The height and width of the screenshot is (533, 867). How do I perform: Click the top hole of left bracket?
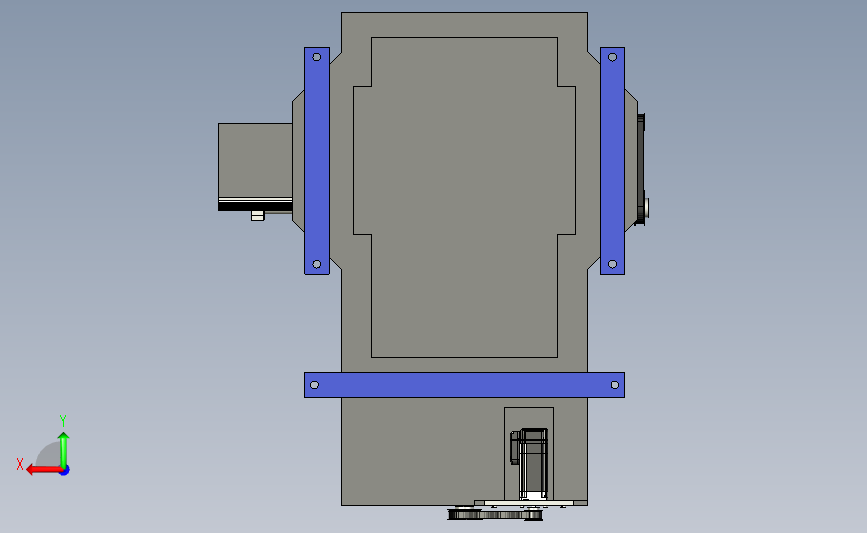[317, 57]
